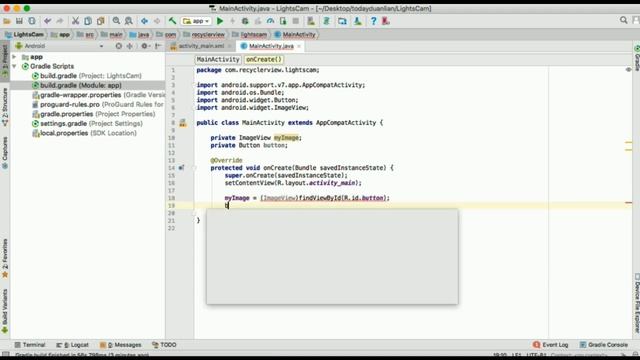Open the Messages tool window
The height and width of the screenshot is (360, 640).
pyautogui.click(x=121, y=345)
